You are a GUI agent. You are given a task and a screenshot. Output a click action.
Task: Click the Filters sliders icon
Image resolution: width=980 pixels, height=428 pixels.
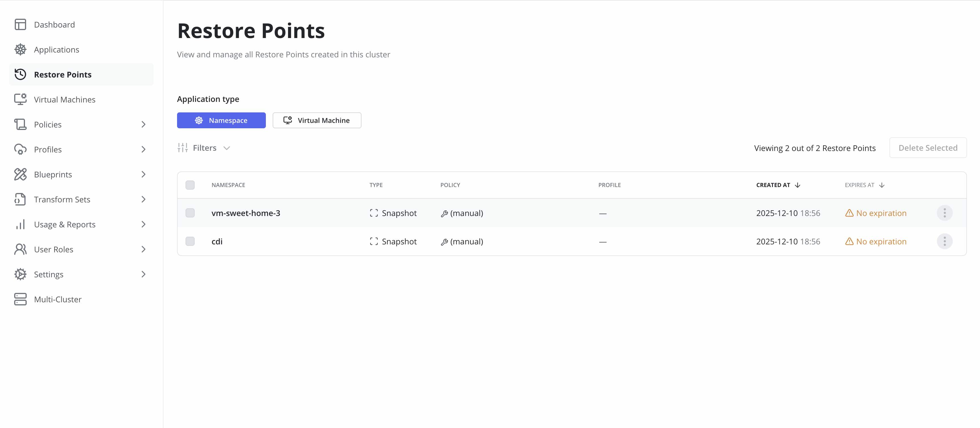point(183,148)
